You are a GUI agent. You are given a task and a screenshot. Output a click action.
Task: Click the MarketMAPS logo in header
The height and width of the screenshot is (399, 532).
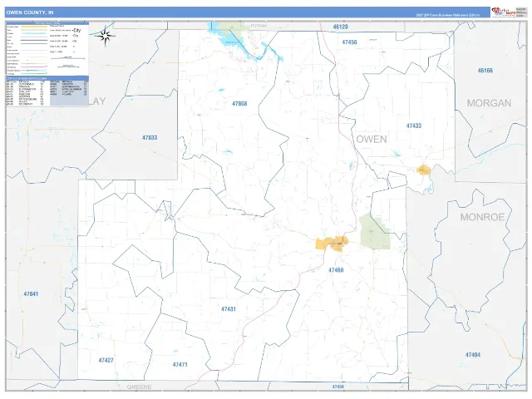click(504, 12)
